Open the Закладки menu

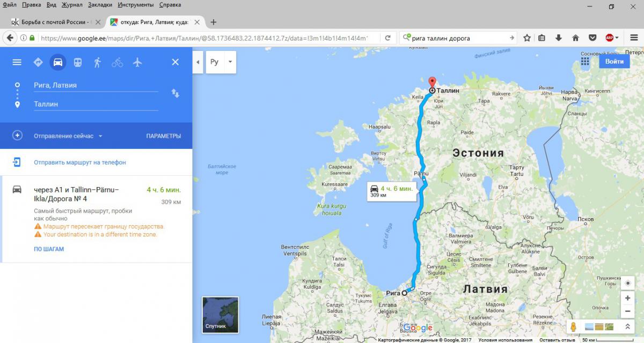click(x=100, y=5)
